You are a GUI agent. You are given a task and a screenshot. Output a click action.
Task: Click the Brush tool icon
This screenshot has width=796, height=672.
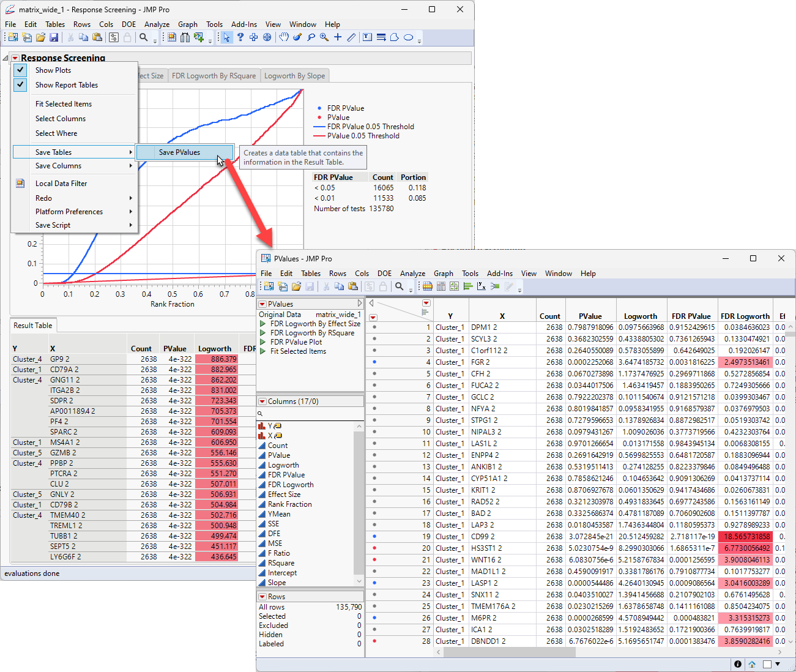click(297, 38)
